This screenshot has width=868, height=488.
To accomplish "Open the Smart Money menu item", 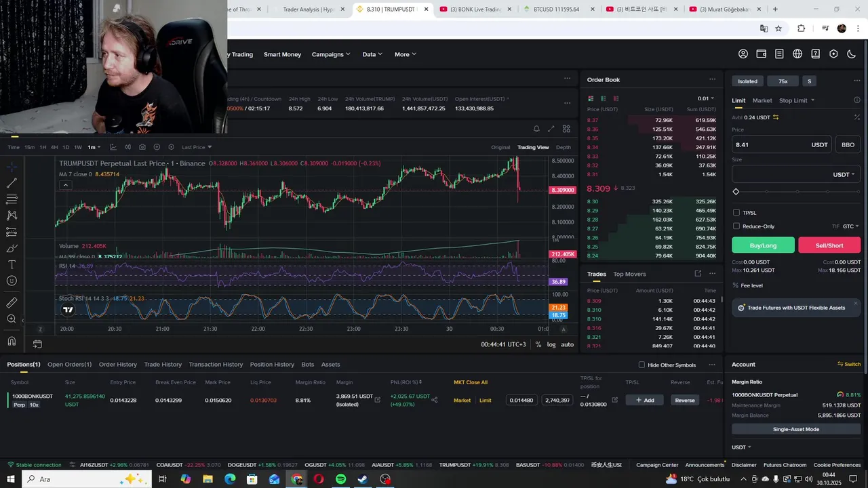I will pos(282,54).
